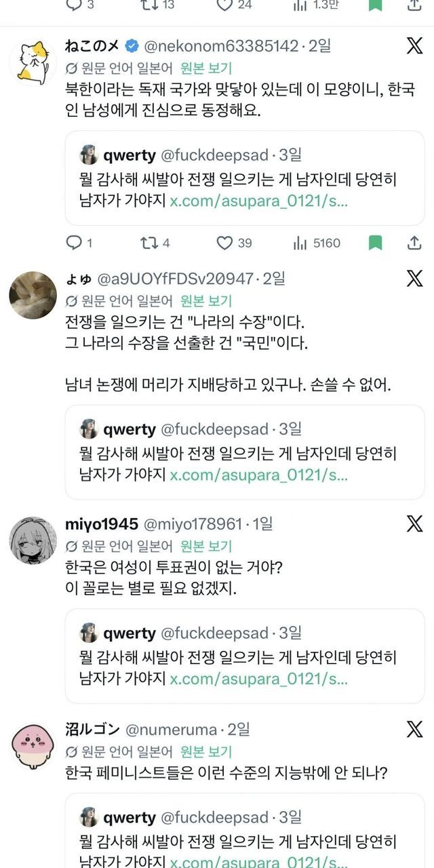434x868 pixels.
Task: View analytics showing 5160 views
Action: coord(317,243)
